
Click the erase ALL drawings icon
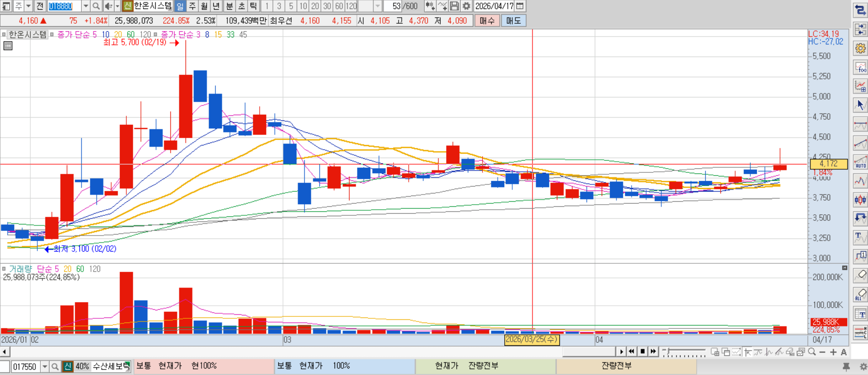point(860,295)
